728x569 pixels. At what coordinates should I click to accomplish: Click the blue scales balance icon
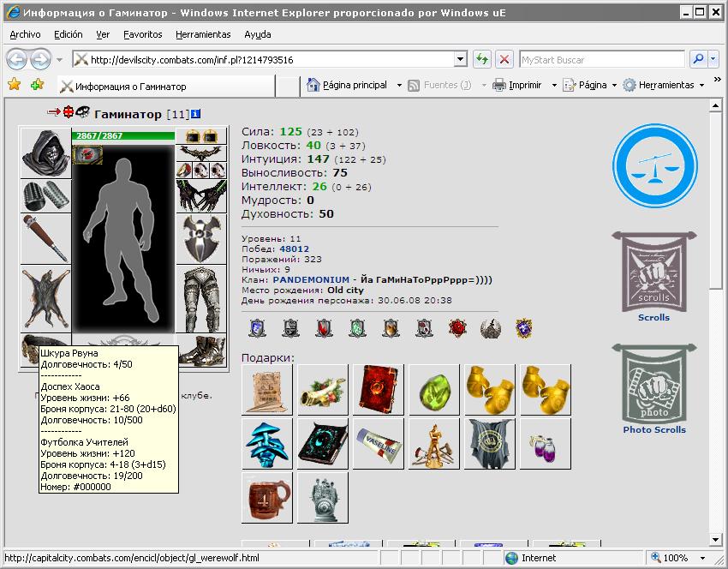pos(654,166)
